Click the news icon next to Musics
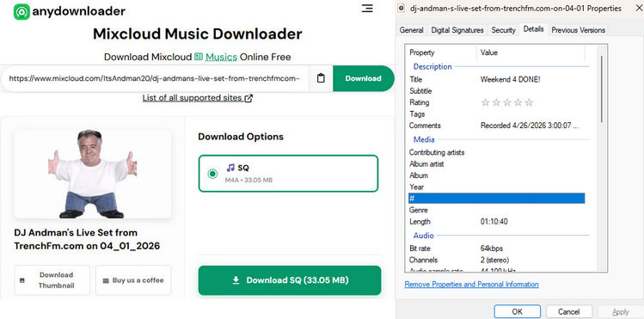Screen dimensions: 644x319 tap(199, 57)
